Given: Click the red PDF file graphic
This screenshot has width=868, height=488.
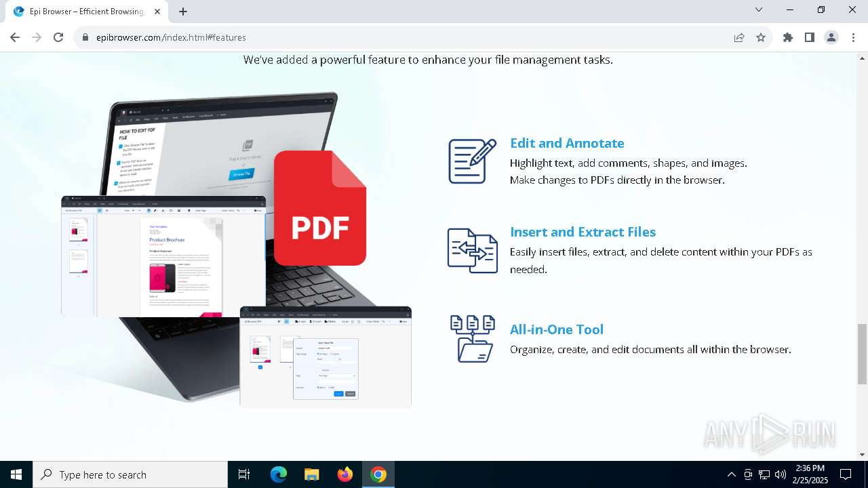Looking at the screenshot, I should [x=320, y=208].
